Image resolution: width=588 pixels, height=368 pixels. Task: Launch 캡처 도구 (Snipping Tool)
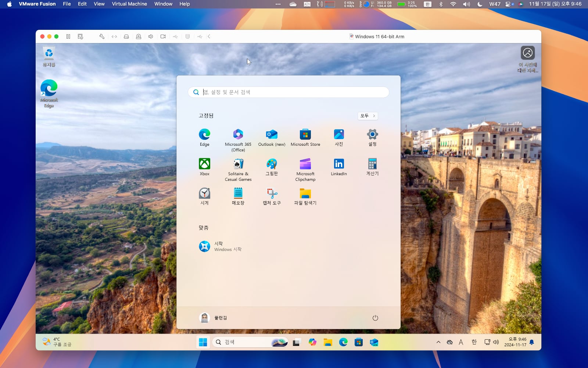coord(272,196)
